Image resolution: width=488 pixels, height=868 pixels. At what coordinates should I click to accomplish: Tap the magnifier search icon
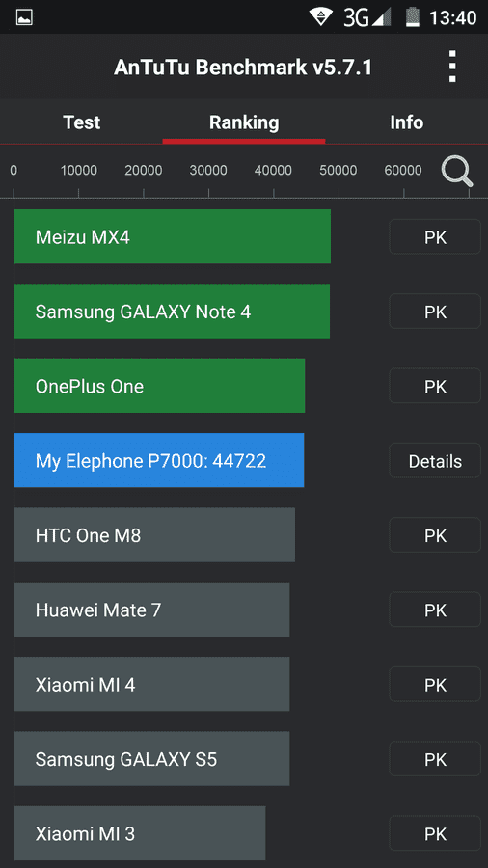(x=457, y=172)
